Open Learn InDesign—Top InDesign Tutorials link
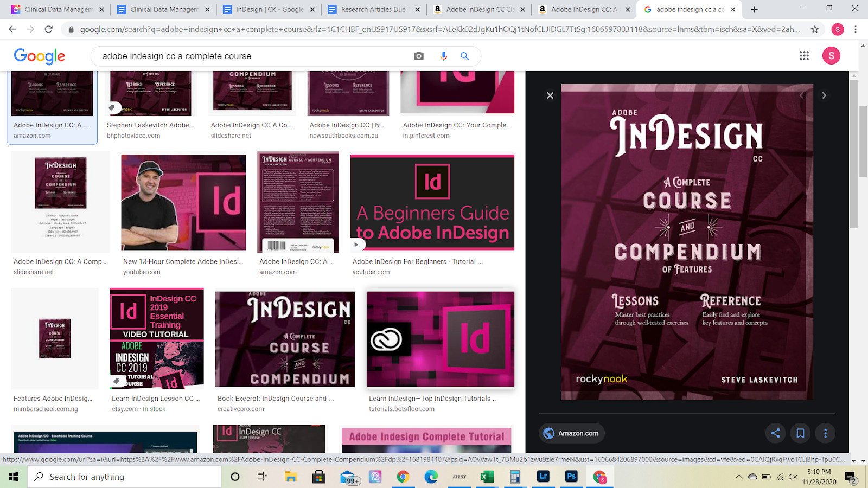The width and height of the screenshot is (868, 488). [x=433, y=399]
